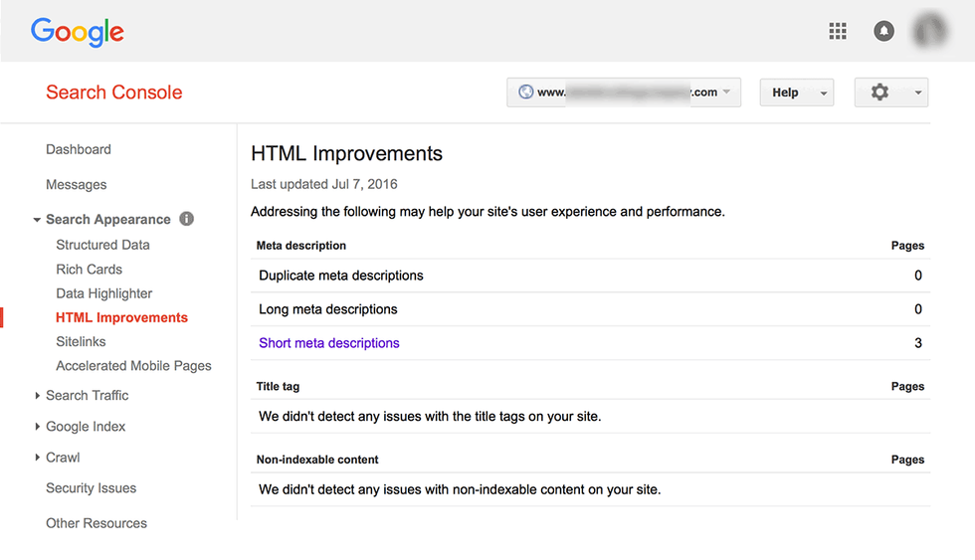Screen dimensions: 975x560
Task: Click the Title tag section header
Action: tap(278, 387)
